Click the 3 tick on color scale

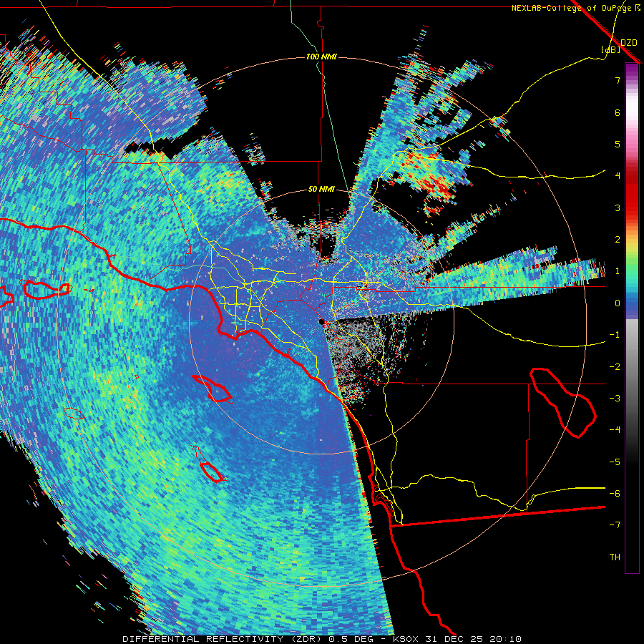(618, 208)
